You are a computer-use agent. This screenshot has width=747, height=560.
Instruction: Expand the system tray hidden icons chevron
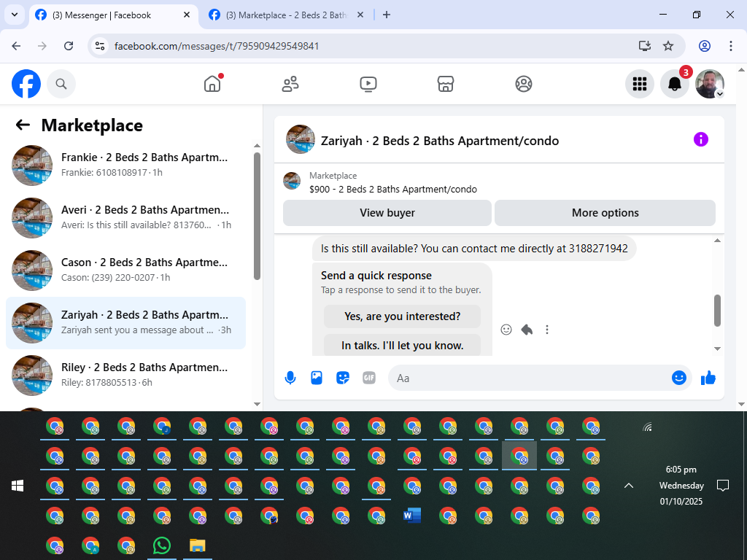pos(629,486)
